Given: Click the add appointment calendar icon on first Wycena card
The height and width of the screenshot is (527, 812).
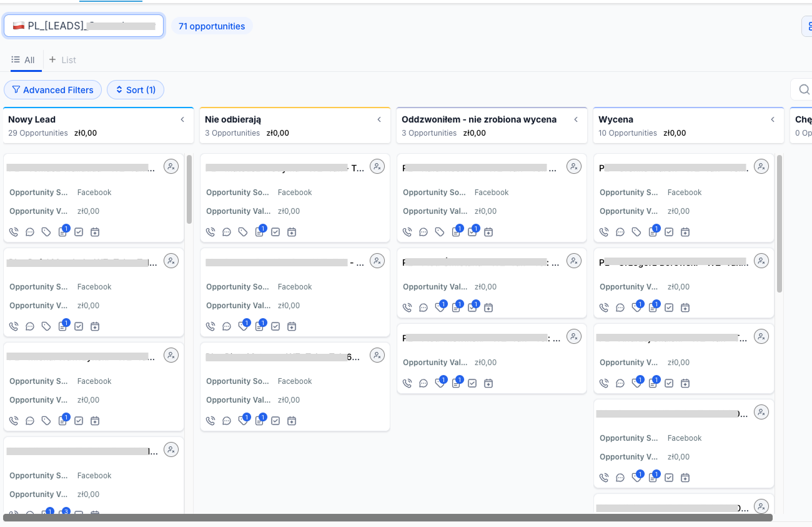Looking at the screenshot, I should (x=685, y=232).
